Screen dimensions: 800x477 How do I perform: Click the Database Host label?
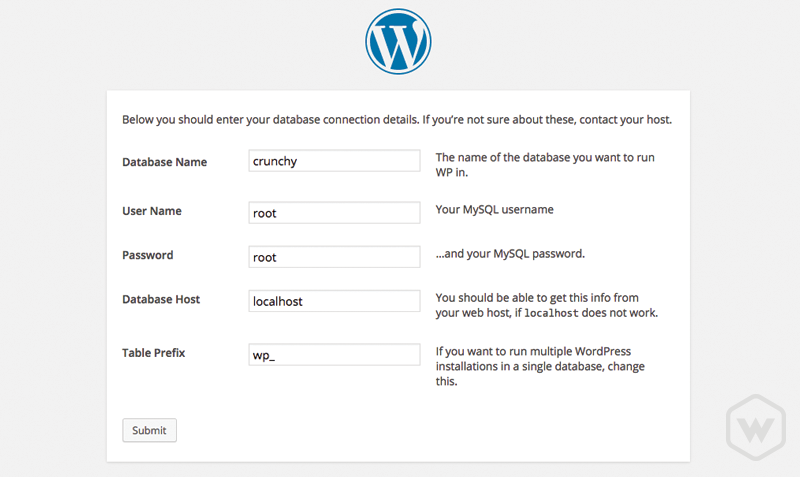point(161,299)
